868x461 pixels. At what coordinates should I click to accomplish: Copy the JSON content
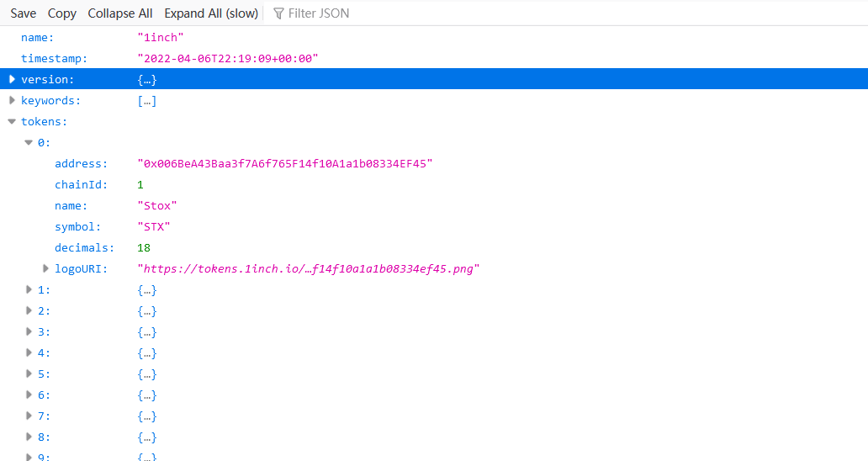(62, 13)
